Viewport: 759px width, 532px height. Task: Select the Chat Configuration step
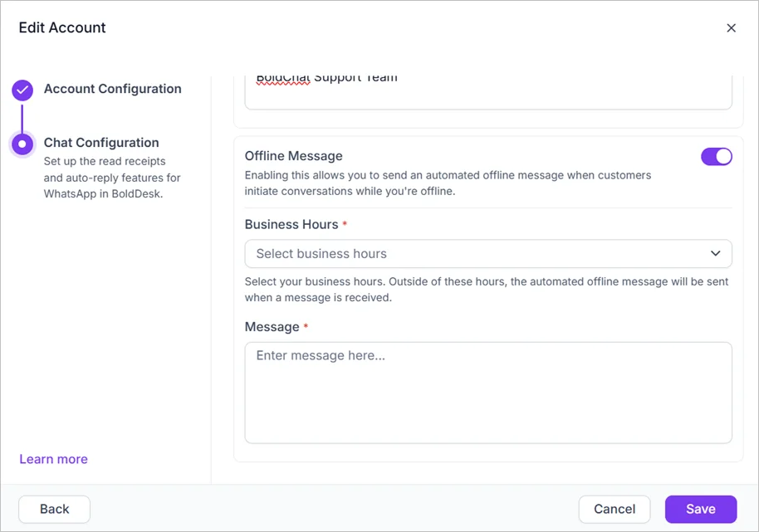(101, 143)
